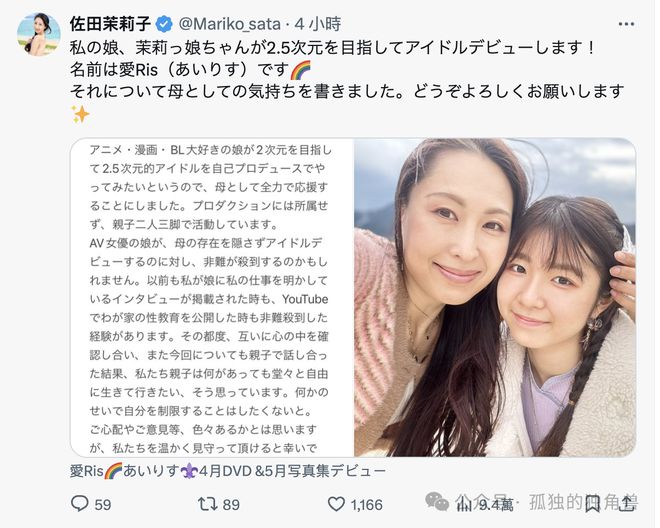660x528 pixels.
Task: Visit the @Mariko_sata handle
Action: coord(229,24)
